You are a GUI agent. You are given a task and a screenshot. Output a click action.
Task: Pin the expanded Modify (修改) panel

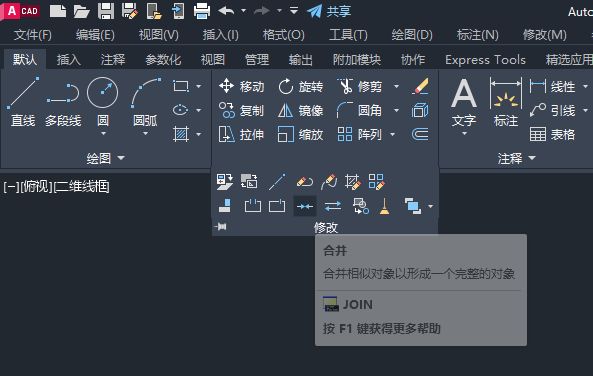[x=221, y=227]
